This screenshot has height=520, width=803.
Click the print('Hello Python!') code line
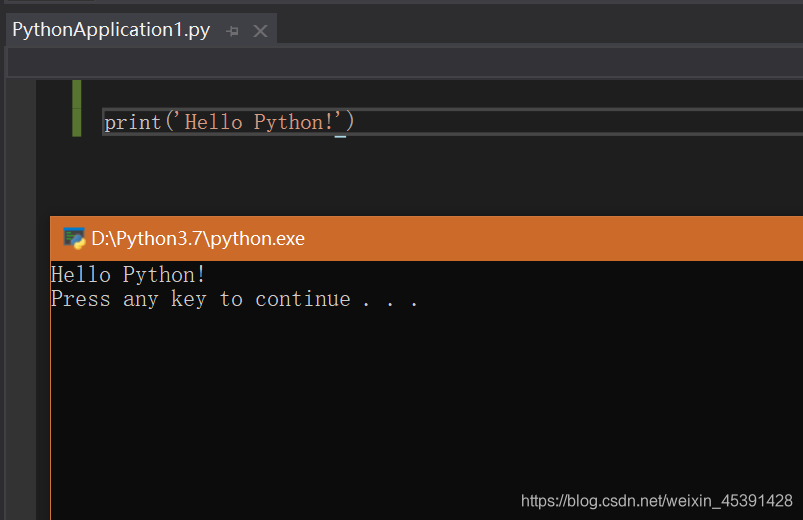(229, 122)
